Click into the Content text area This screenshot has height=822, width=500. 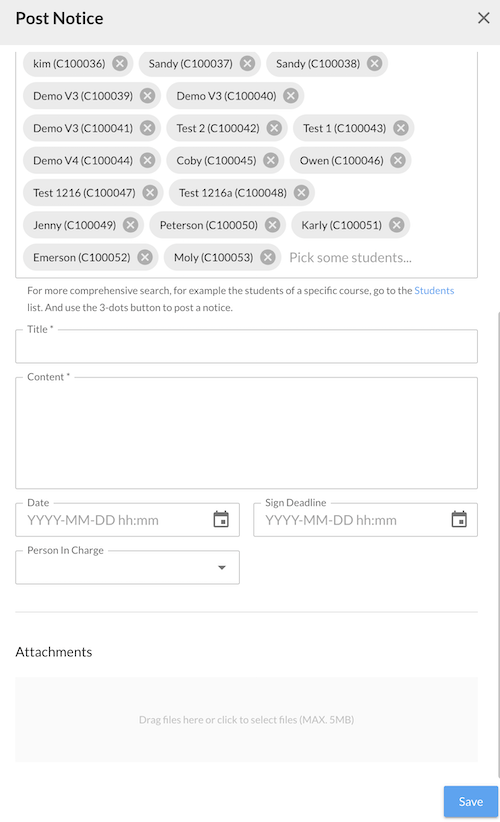tap(246, 433)
